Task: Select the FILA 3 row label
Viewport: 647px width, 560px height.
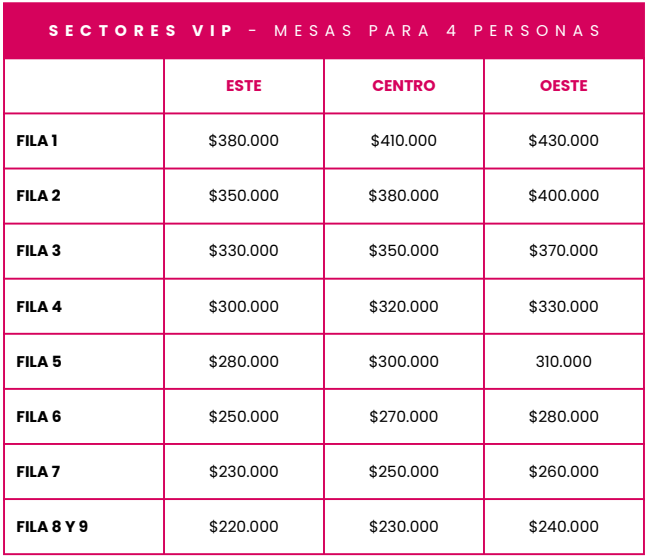Action: point(39,251)
